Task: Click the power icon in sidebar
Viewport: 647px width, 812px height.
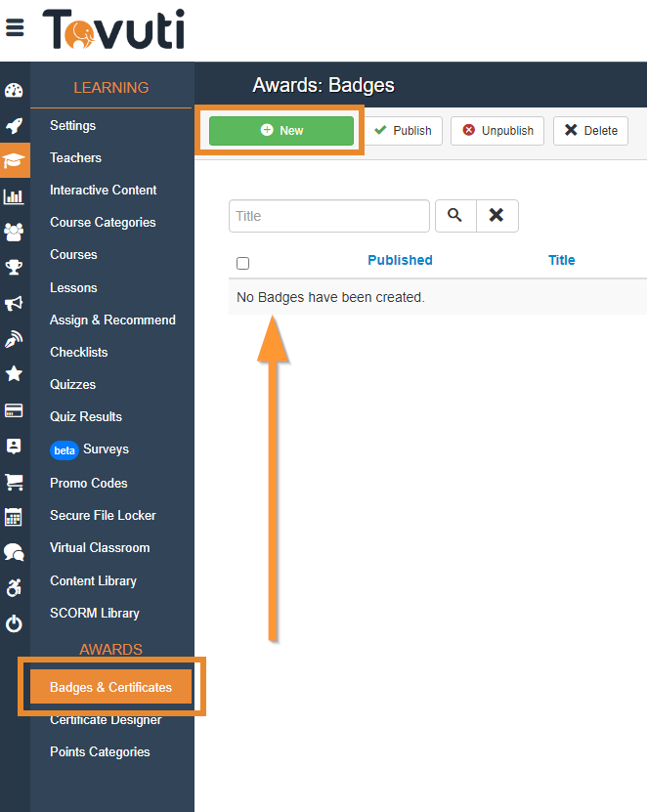Action: pyautogui.click(x=14, y=623)
